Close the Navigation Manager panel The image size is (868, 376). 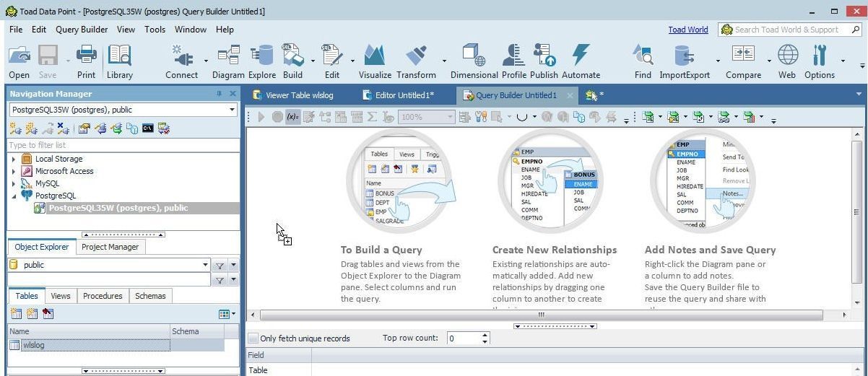click(233, 94)
